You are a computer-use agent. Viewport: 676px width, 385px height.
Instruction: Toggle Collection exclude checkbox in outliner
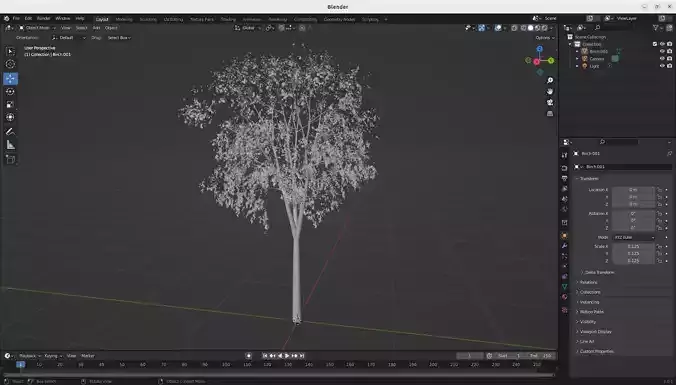[655, 44]
